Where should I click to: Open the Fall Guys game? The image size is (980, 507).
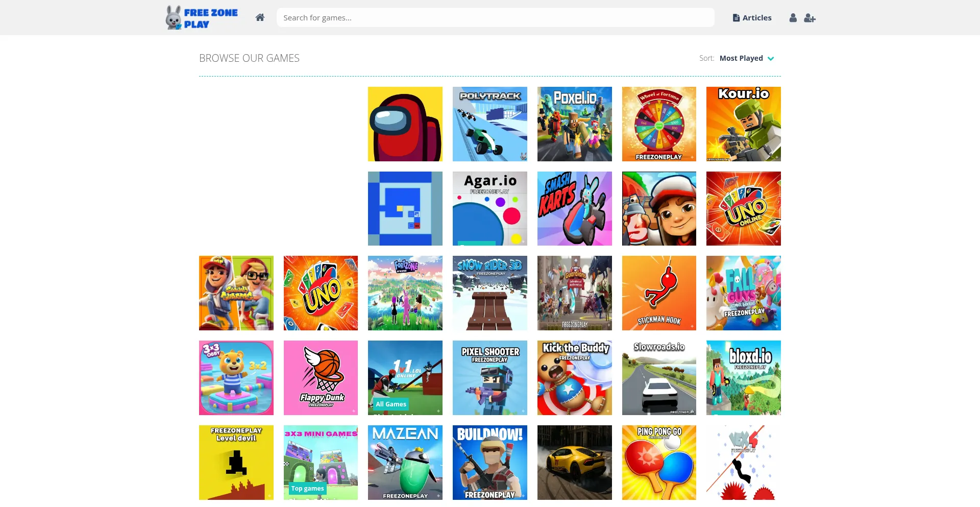[744, 293]
